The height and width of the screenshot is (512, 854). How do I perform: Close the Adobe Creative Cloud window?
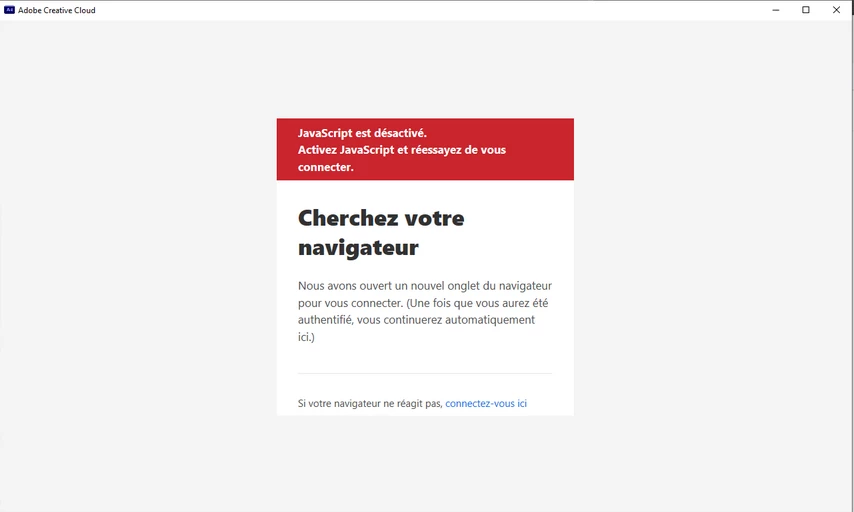tap(836, 10)
